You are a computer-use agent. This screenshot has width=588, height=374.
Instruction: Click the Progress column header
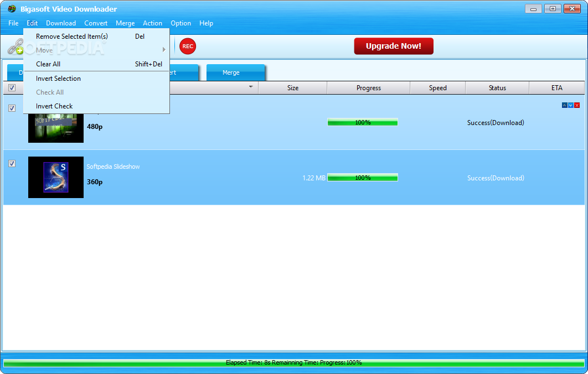(369, 88)
